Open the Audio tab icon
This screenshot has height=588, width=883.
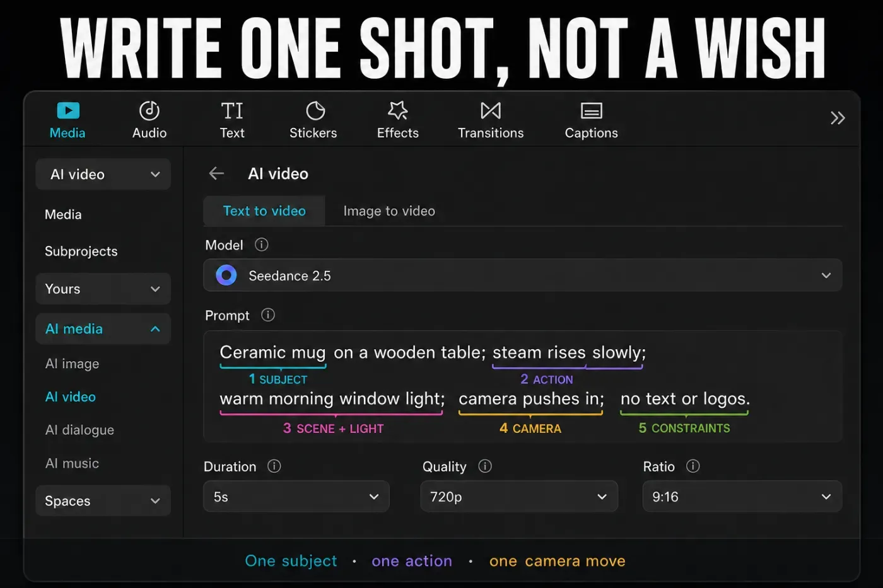[149, 111]
